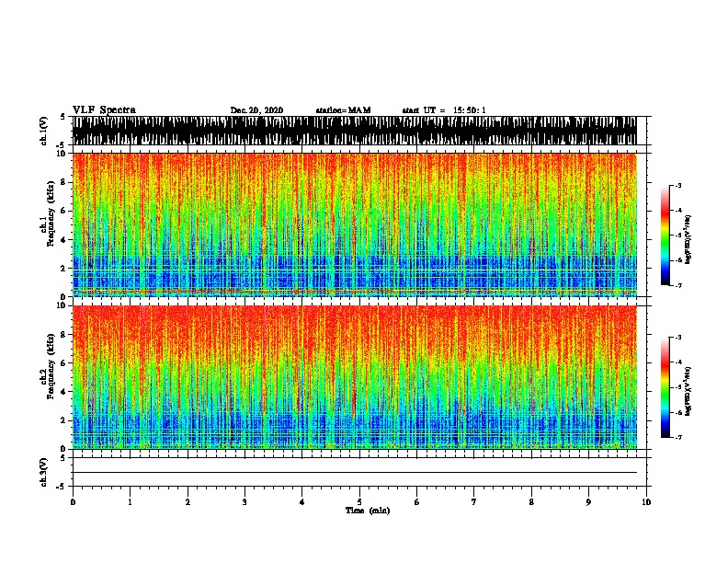Click the "Time (min)" axis label

pyautogui.click(x=368, y=511)
